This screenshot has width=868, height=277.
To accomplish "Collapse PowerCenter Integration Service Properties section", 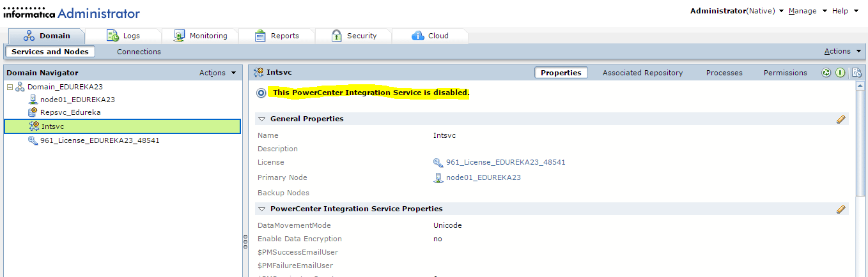I will coord(261,209).
